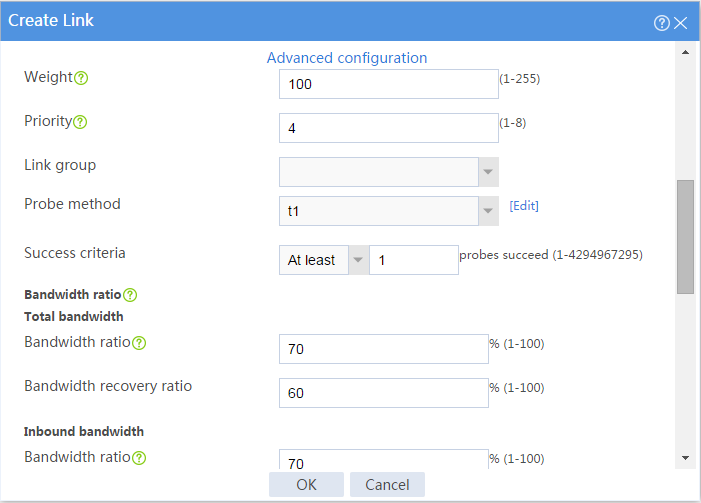Image resolution: width=701 pixels, height=503 pixels.
Task: Open the Probe method dropdown arrow
Action: coord(488,211)
